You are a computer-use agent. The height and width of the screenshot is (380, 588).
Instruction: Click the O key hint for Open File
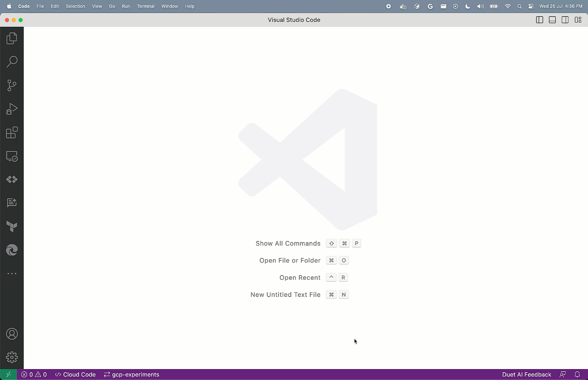pyautogui.click(x=344, y=260)
